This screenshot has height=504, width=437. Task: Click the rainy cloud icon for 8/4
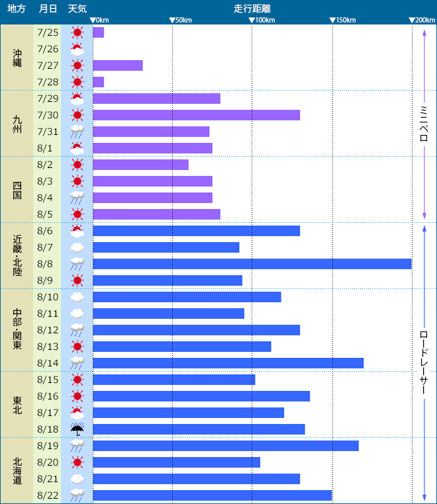(77, 198)
